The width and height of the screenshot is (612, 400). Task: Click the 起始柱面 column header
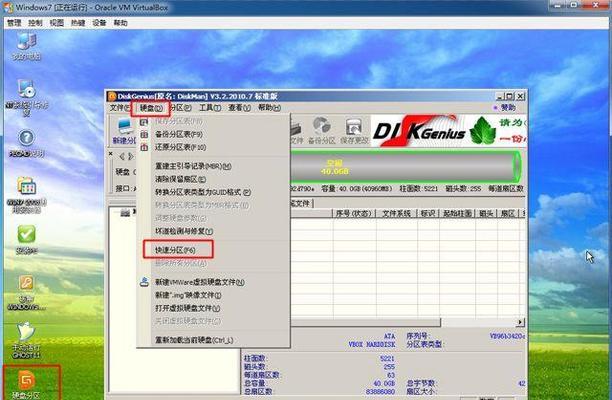point(457,213)
